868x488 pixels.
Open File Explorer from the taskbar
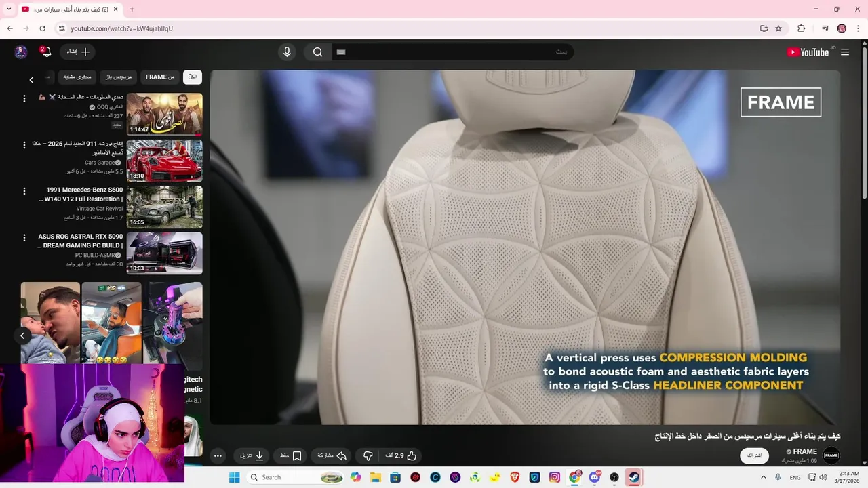[376, 477]
